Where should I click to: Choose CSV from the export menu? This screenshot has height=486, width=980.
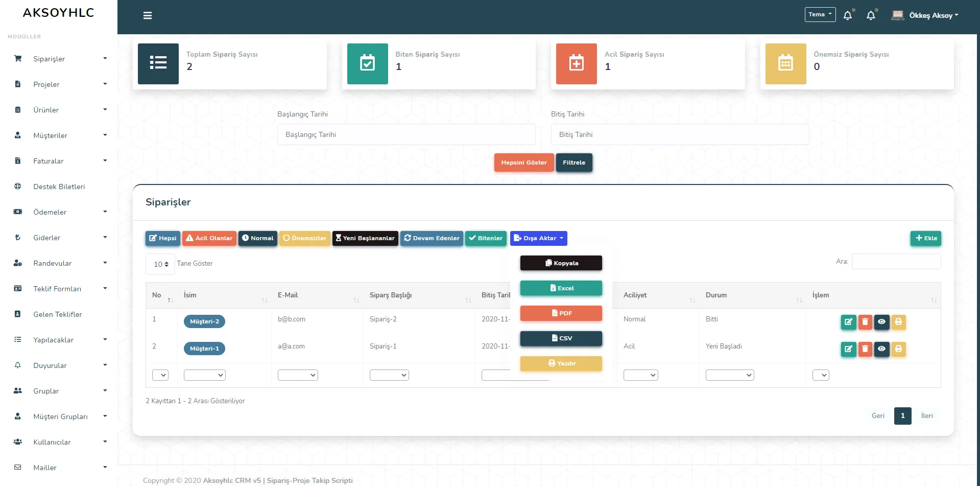(x=561, y=338)
